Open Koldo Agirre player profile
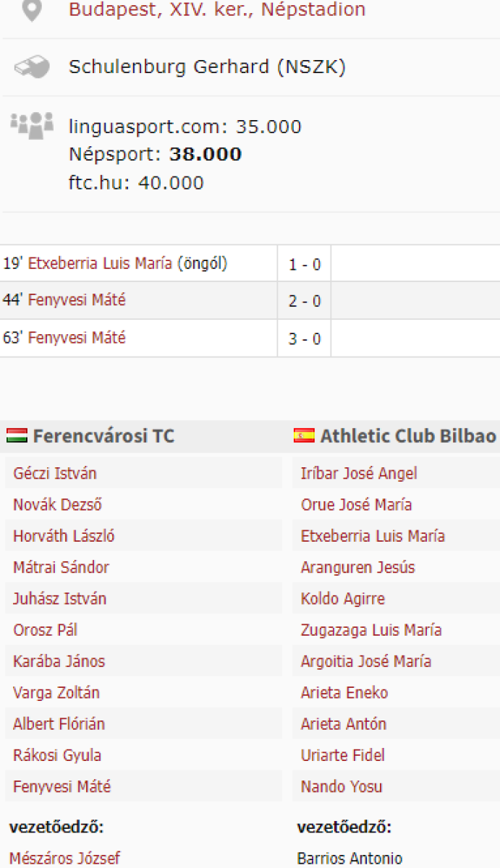500x868 pixels. click(x=343, y=599)
